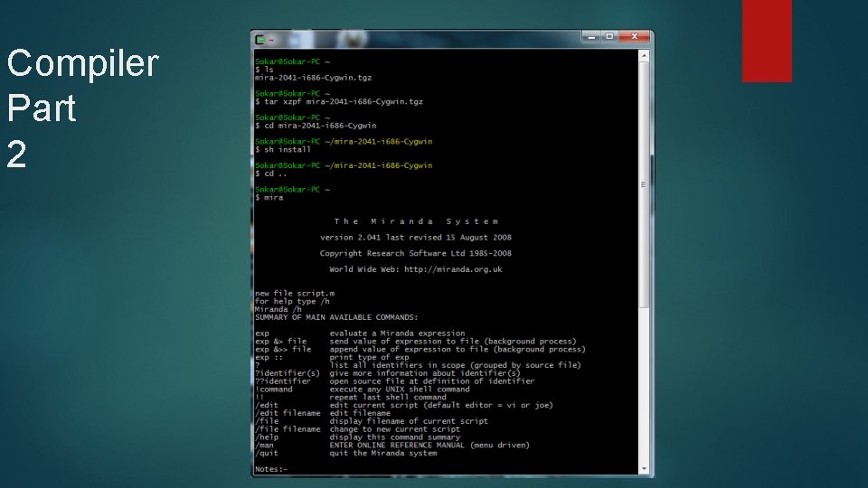Click the 'Notes:-' line at the bottom
This screenshot has height=488, width=868.
pyautogui.click(x=271, y=469)
